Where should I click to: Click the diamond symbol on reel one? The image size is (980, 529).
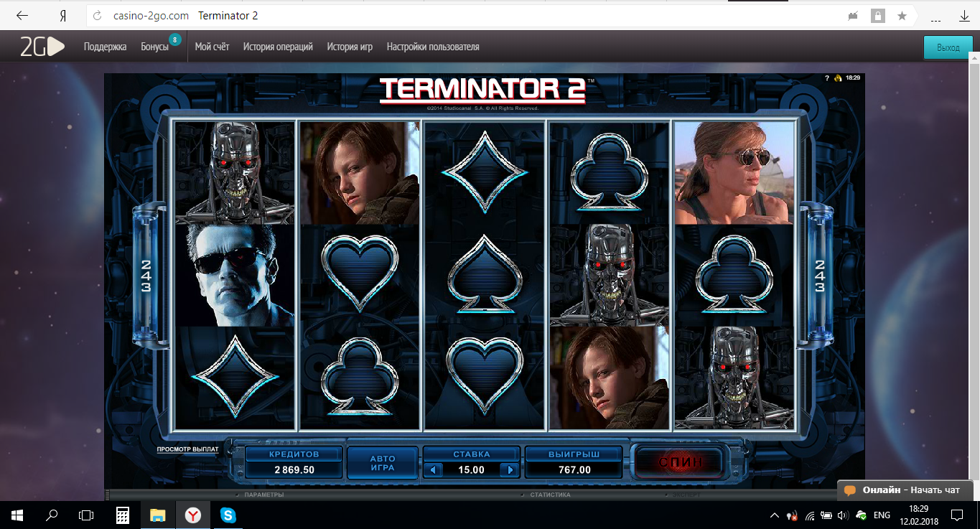(235, 378)
